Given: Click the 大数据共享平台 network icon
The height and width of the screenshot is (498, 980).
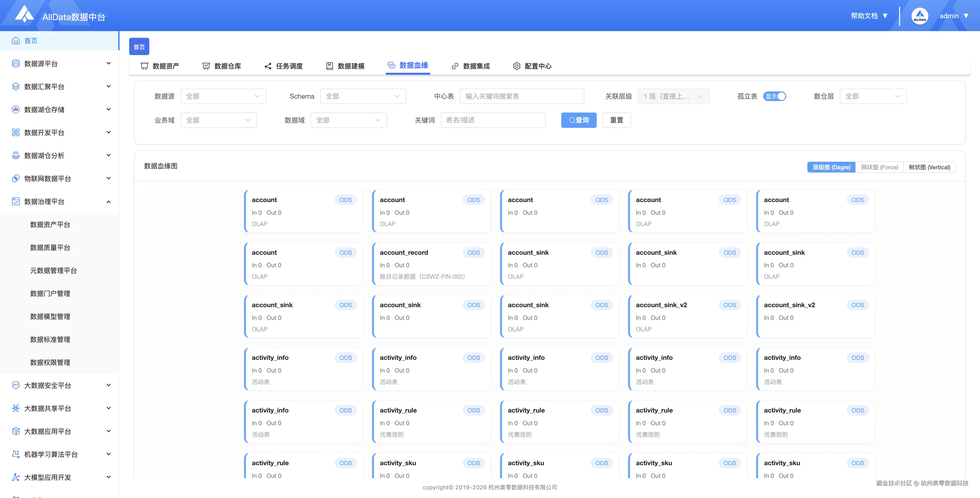Looking at the screenshot, I should point(16,408).
